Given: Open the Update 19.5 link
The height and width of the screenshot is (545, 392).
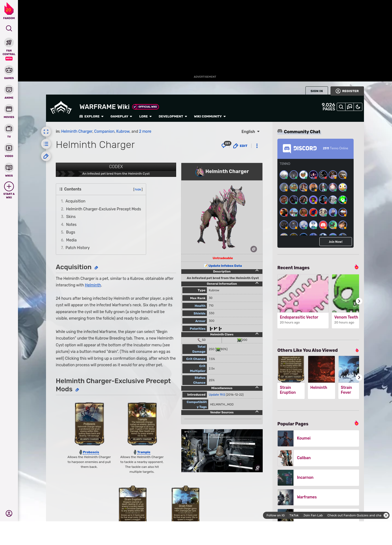Looking at the screenshot, I should click(x=217, y=395).
